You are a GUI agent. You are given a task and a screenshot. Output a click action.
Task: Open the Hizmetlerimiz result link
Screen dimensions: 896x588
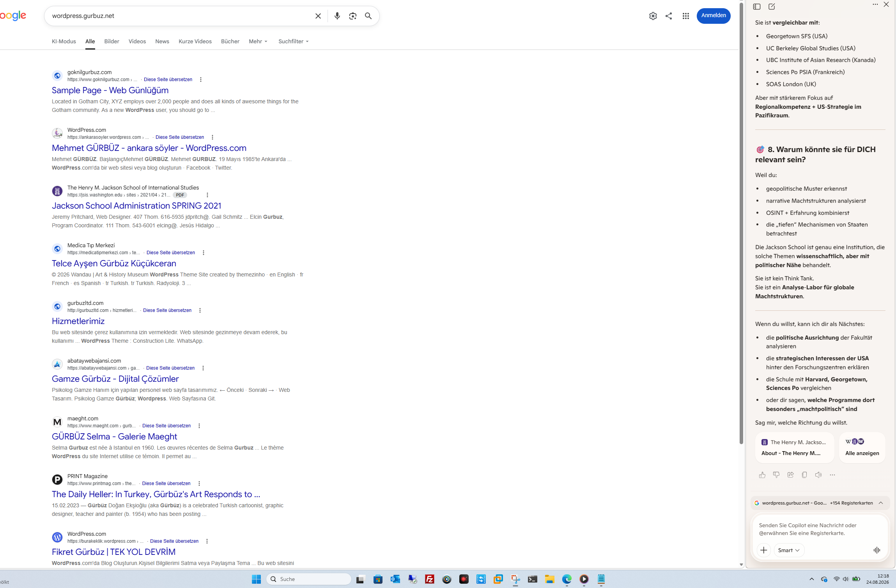click(x=78, y=321)
